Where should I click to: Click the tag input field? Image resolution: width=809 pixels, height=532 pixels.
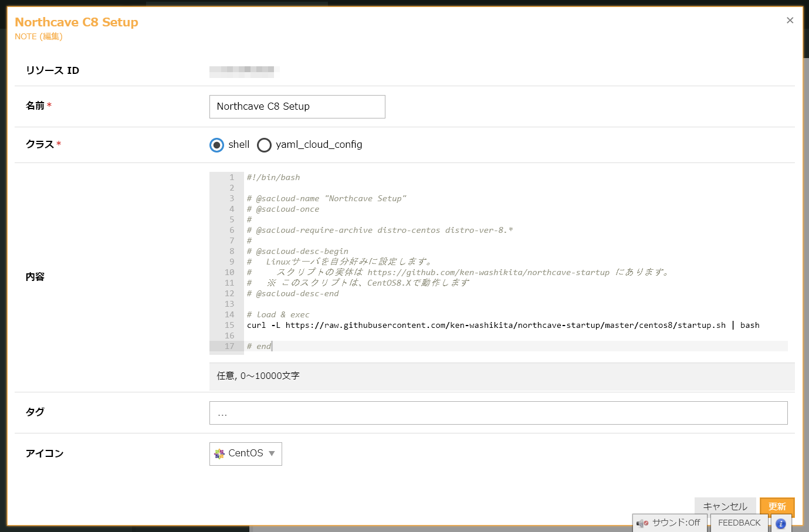pyautogui.click(x=498, y=413)
